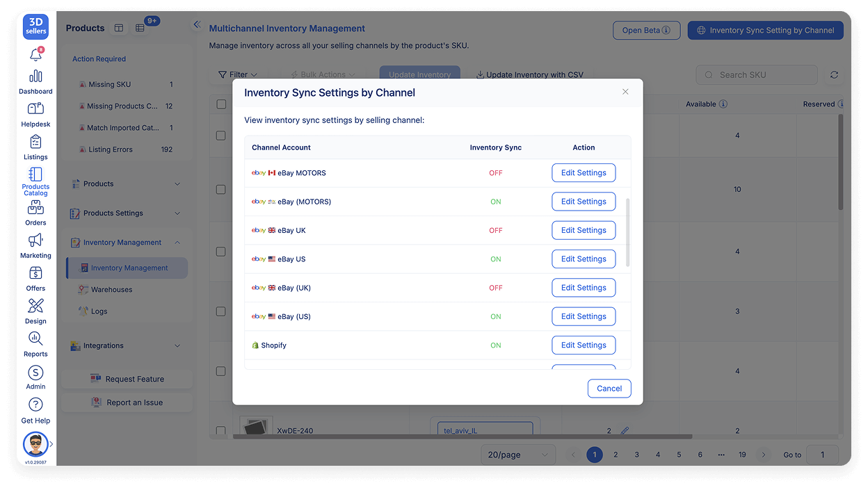Click the refresh icon near Search SKU
Screen dimensions: 868x488
[834, 75]
